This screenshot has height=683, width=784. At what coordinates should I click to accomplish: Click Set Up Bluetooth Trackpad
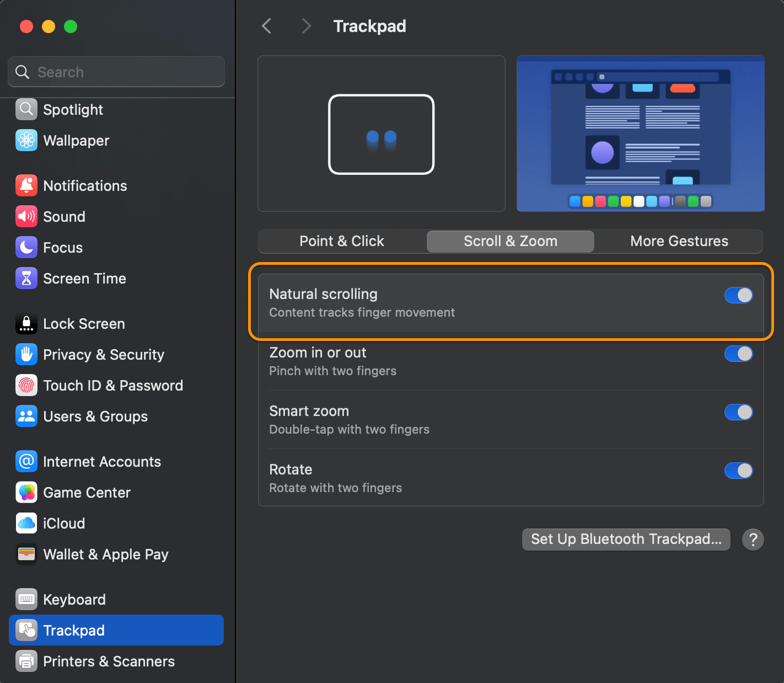pyautogui.click(x=626, y=539)
